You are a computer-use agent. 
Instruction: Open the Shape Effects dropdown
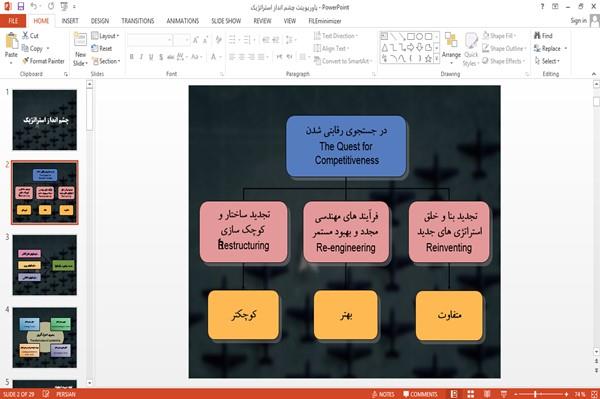(504, 61)
